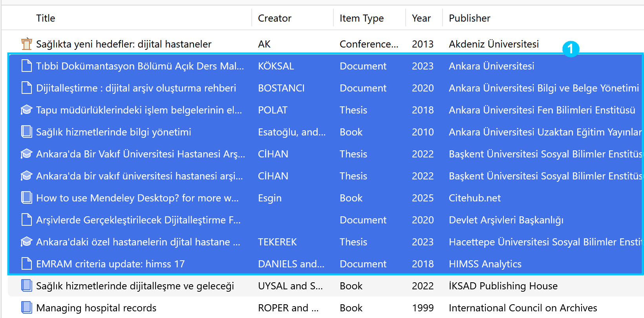Click item type 'Conference...' cell

click(369, 44)
